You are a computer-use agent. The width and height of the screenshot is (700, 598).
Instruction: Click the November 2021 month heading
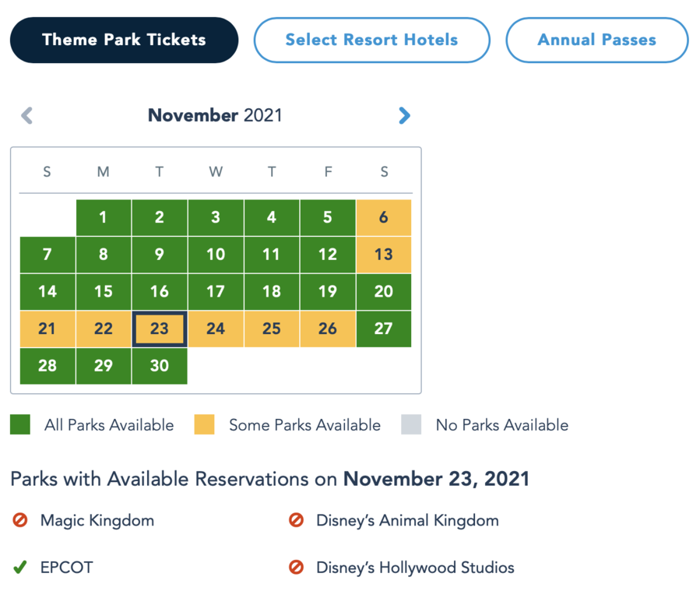pos(215,115)
